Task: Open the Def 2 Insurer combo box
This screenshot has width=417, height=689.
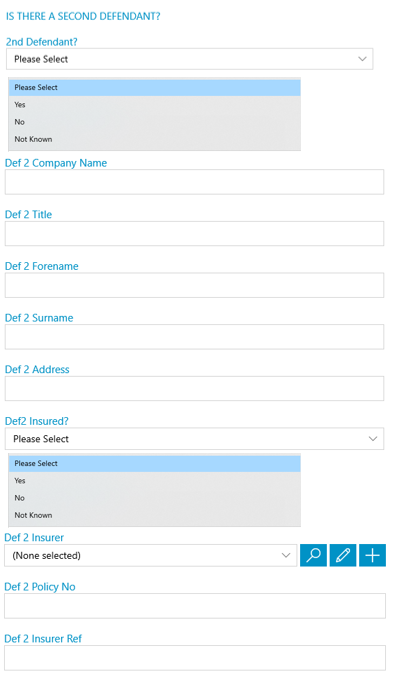Action: 151,555
